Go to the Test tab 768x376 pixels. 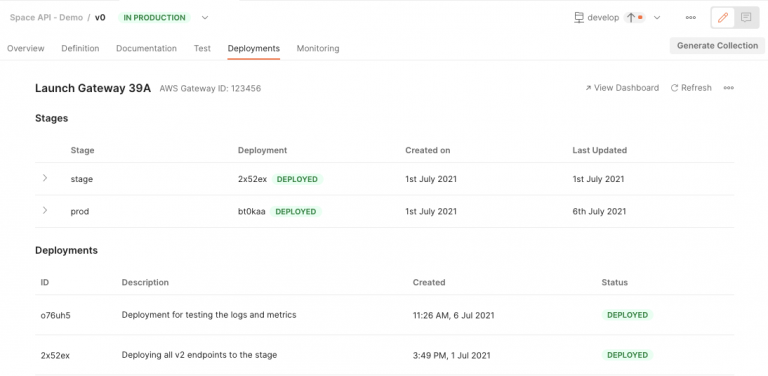pyautogui.click(x=202, y=48)
